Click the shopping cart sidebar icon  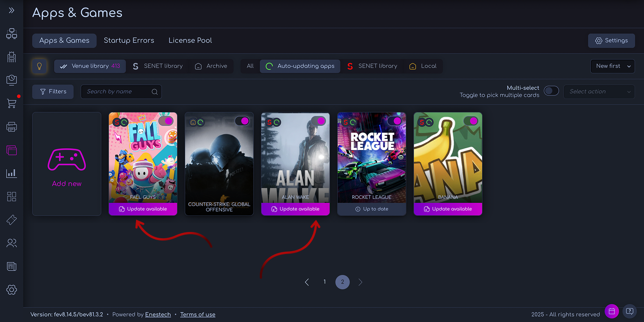pos(12,103)
